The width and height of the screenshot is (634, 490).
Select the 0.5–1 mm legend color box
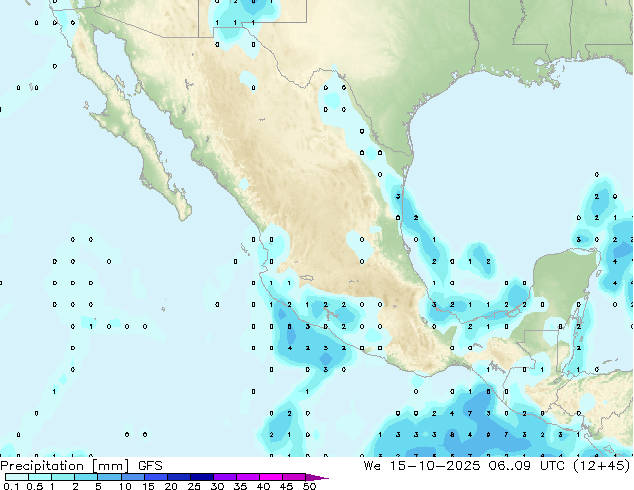pyautogui.click(x=40, y=477)
